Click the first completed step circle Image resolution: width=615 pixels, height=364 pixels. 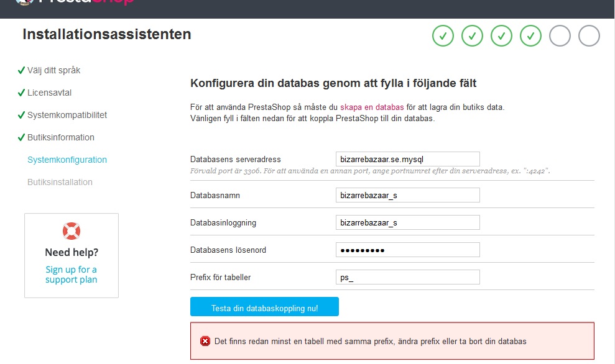pos(443,35)
